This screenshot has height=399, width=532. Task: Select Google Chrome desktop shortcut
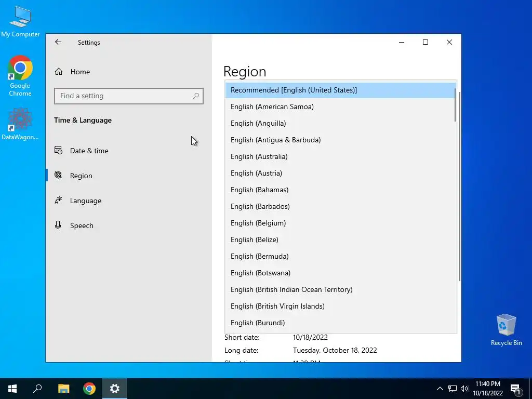(x=20, y=76)
